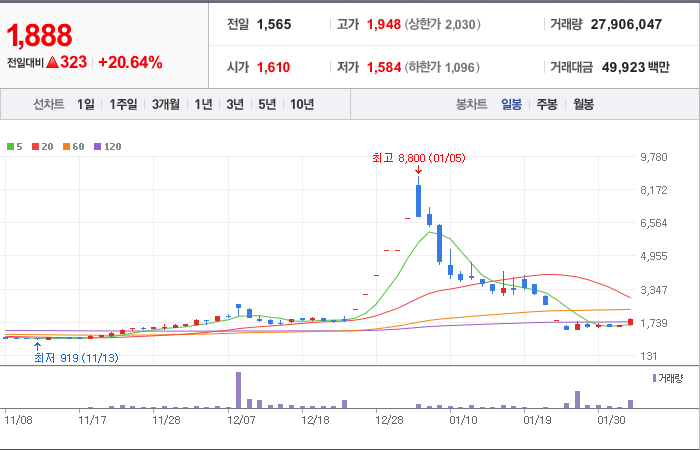Click the 4,955 price axis label
Viewport: 700px width, 450px height.
point(654,256)
